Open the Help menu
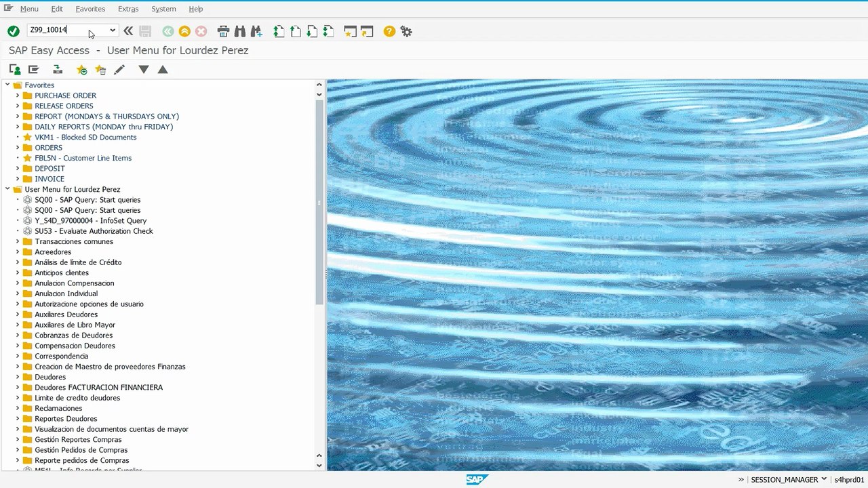The height and width of the screenshot is (488, 868). coord(196,9)
